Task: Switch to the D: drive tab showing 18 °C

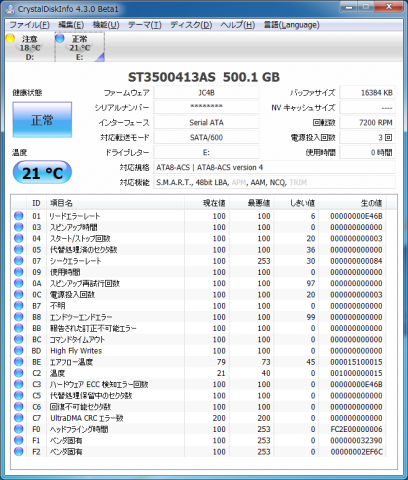Action: tap(30, 47)
